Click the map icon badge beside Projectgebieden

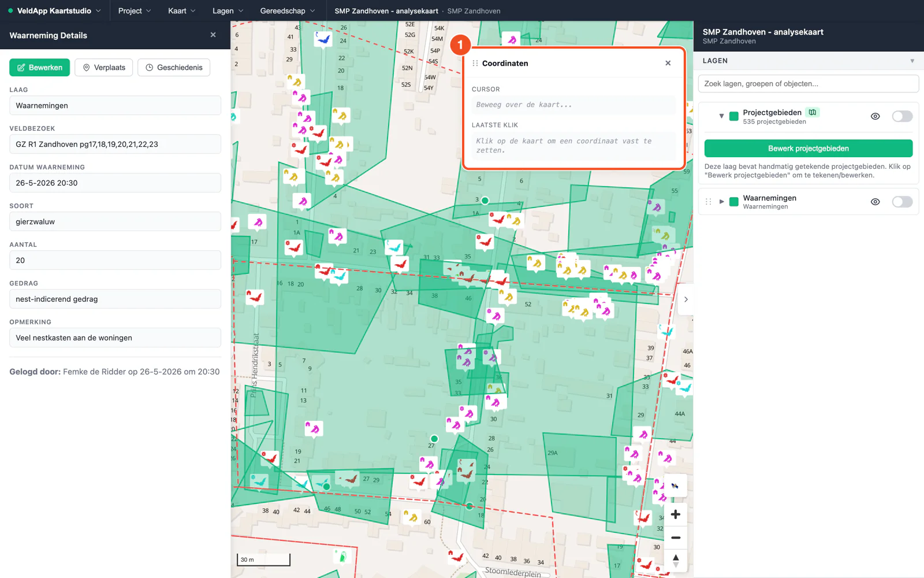click(x=813, y=112)
